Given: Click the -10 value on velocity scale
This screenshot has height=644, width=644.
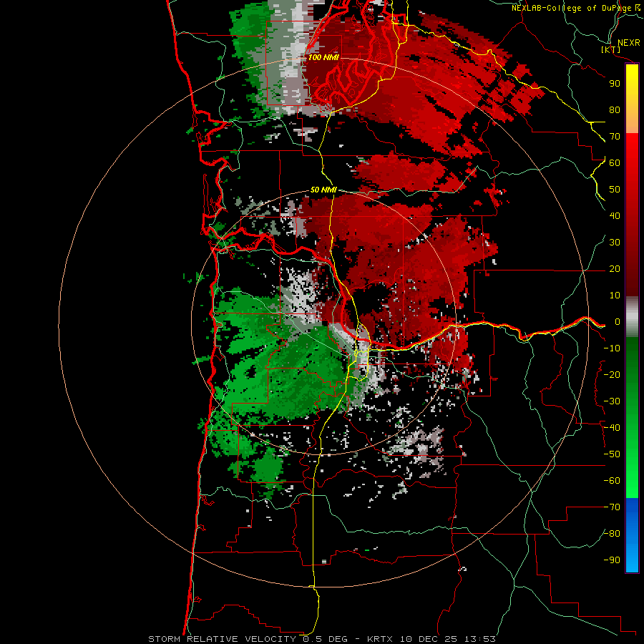Looking at the screenshot, I should (x=612, y=348).
